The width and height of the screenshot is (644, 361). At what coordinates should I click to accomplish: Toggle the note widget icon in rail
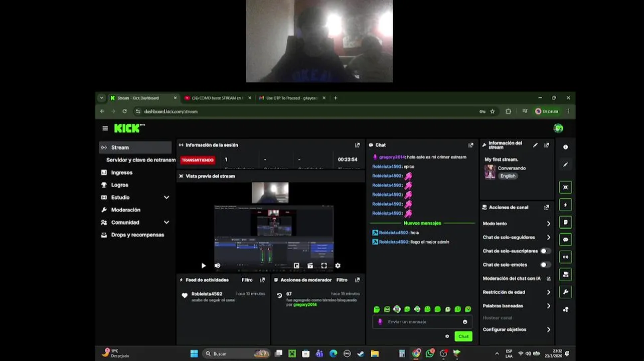[565, 222]
